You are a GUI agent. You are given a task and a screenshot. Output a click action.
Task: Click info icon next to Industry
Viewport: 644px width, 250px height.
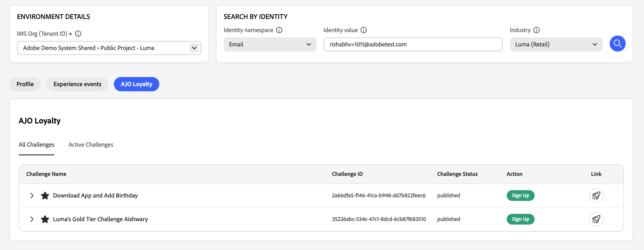[537, 30]
